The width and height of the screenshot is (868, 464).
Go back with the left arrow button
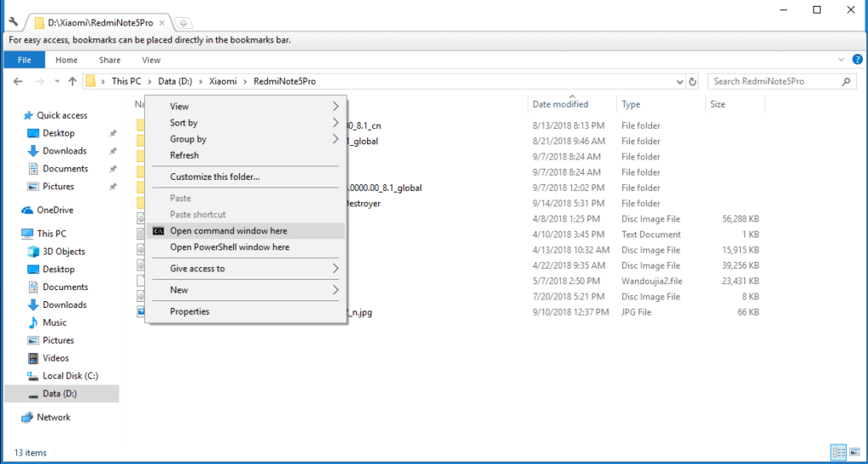click(x=18, y=81)
